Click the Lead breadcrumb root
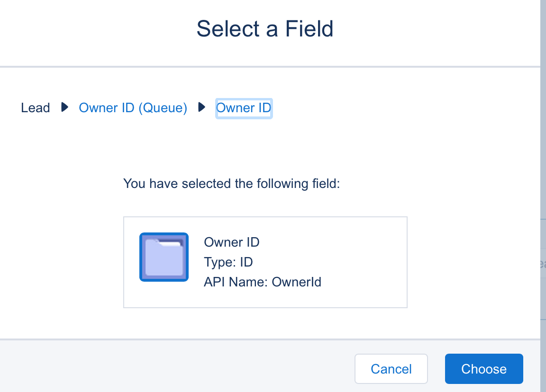Image resolution: width=546 pixels, height=392 pixels. tap(36, 108)
